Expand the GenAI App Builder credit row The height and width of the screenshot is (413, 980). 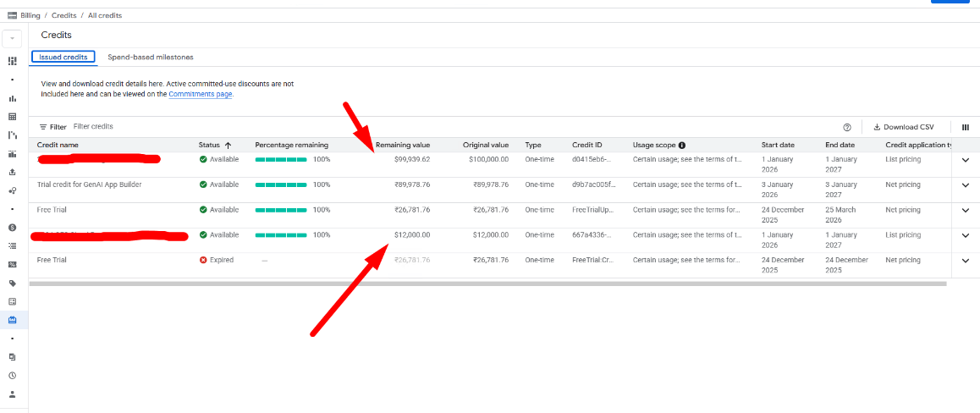click(965, 184)
